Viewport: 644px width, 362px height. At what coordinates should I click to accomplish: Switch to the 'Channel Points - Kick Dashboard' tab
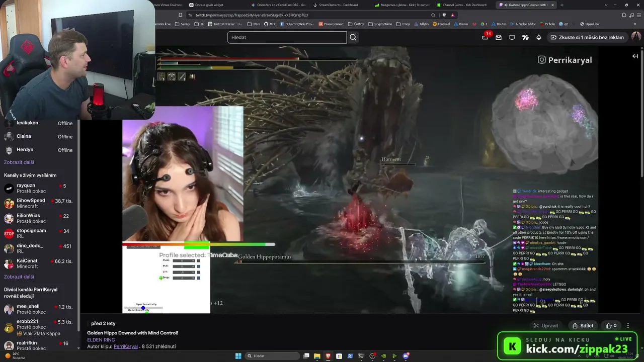point(464,5)
